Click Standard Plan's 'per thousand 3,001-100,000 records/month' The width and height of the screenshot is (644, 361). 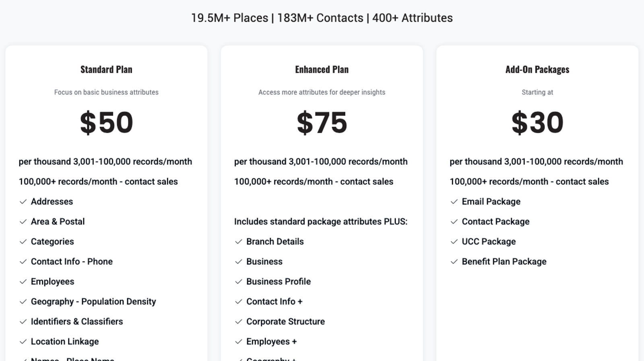[x=105, y=162]
